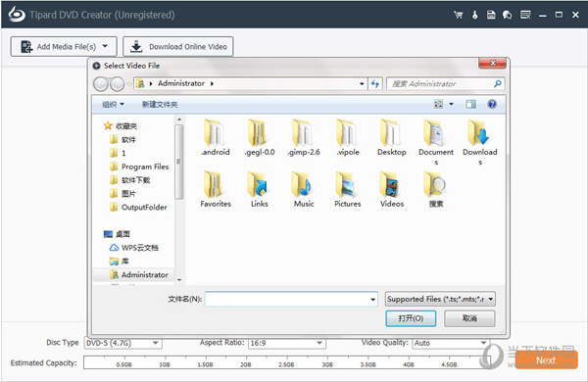Screen dimensions: 588x382
Task: Click the register key icon
Action: pyautogui.click(x=474, y=15)
